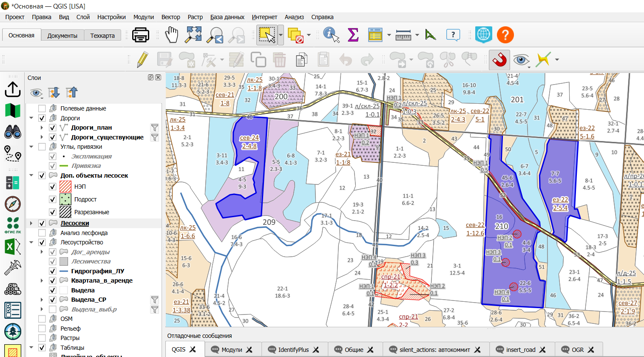644x357 pixels.
Task: Open the Excel export sidebar icon
Action: pos(13,247)
